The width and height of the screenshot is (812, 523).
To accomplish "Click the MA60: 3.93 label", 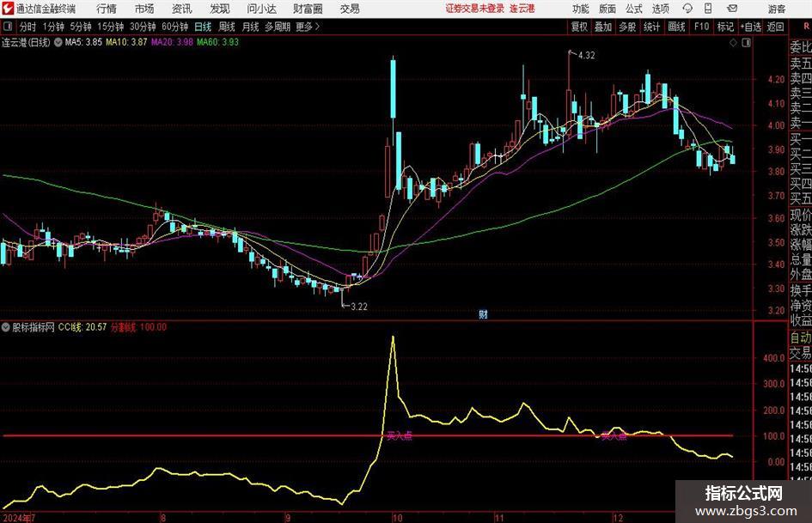I will 217,42.
